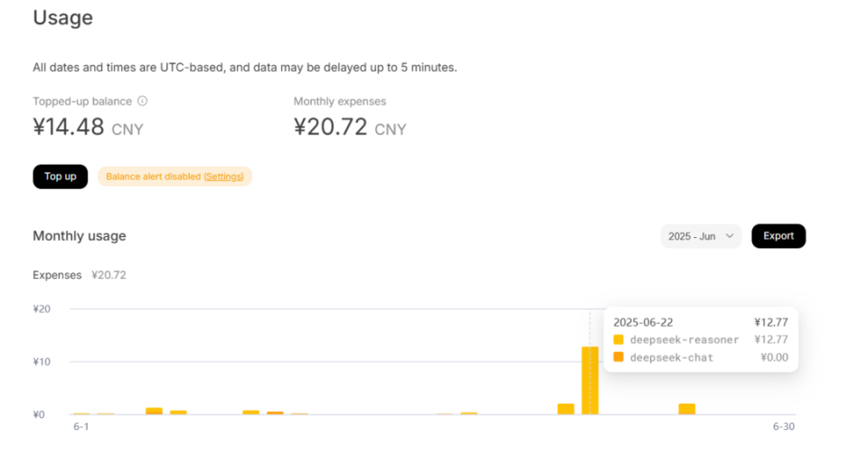Click the info icon beside Topped-up balance
This screenshot has width=868, height=467.
click(143, 101)
